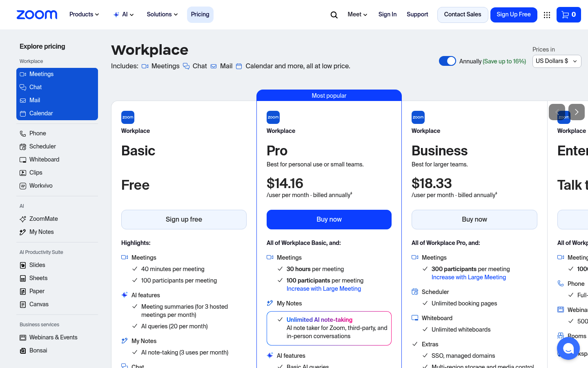Click the 'Most popular' banner
Screen dimensions: 588x368
coord(329,95)
